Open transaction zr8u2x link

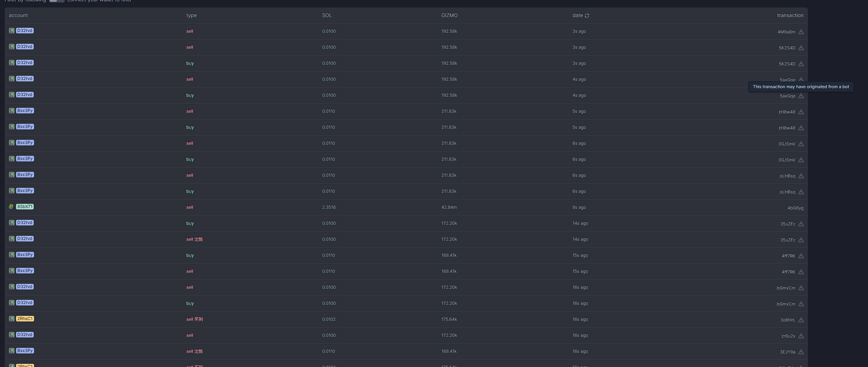pos(788,336)
